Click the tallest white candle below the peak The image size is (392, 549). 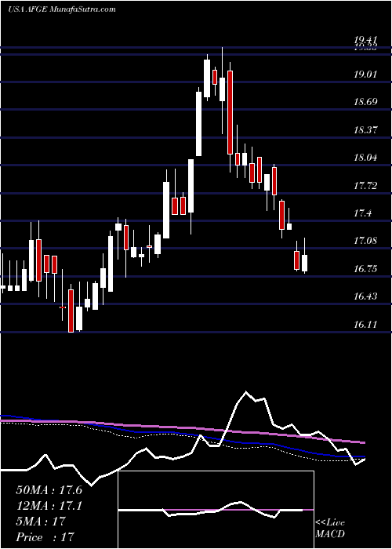tap(199, 124)
